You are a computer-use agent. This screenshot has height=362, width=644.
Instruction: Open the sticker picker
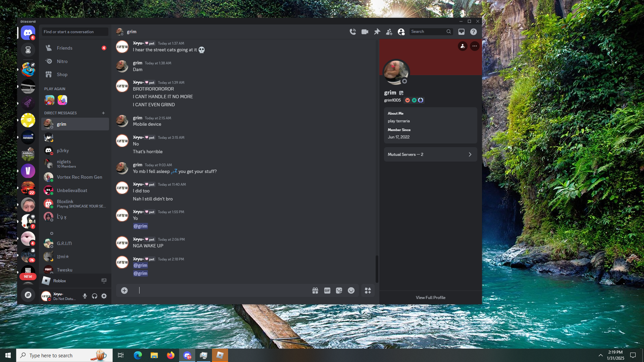pos(339,291)
